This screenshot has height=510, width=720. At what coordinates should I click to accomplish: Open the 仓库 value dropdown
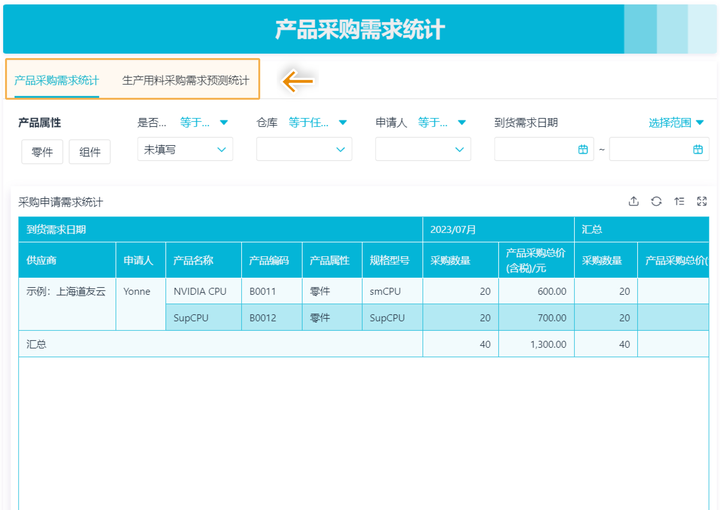(304, 149)
